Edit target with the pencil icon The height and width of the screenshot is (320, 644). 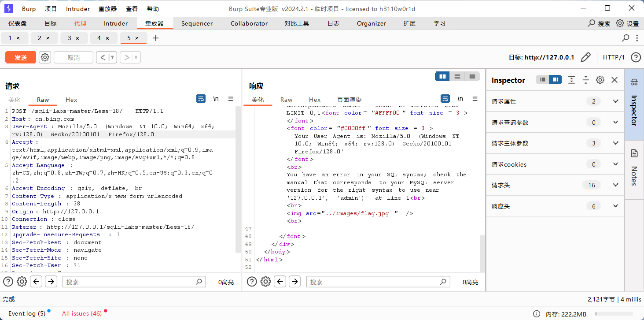pos(585,57)
